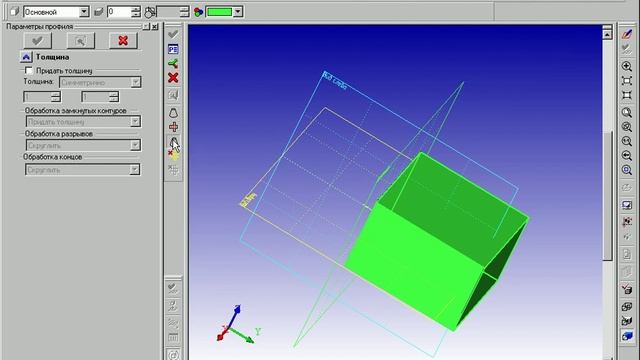
Task: Open the Основной layer dropdown
Action: click(x=84, y=12)
